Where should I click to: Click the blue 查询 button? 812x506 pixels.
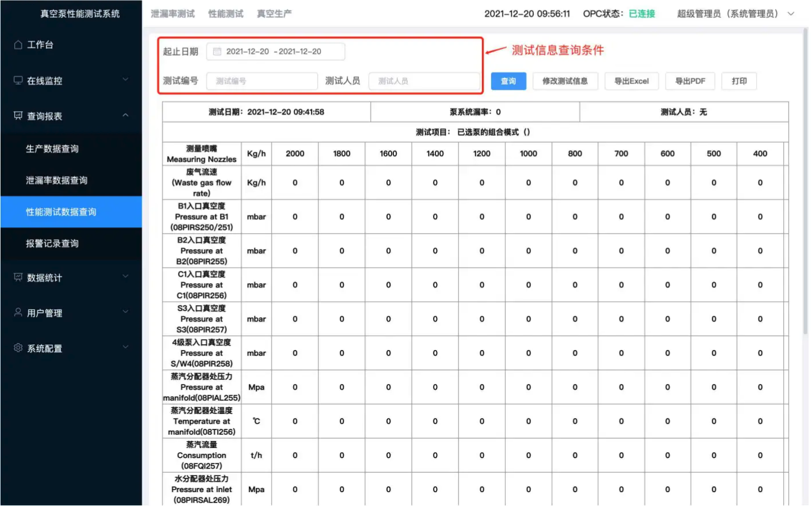[x=508, y=81]
